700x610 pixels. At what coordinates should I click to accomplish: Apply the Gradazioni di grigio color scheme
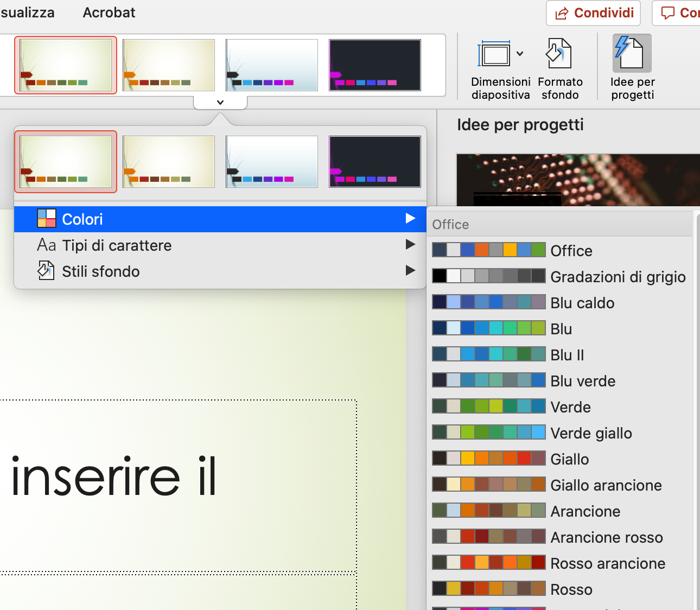pyautogui.click(x=559, y=276)
